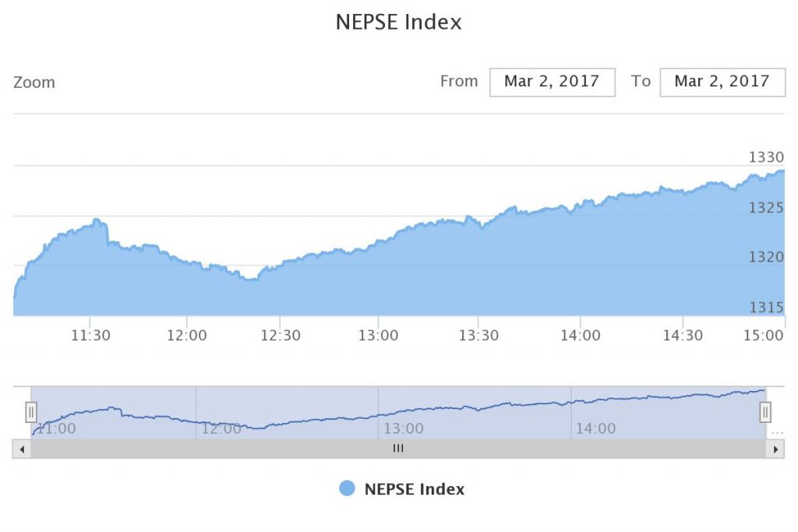Click the navigator's left range handle
Viewport: 798px width, 532px height.
pyautogui.click(x=31, y=411)
